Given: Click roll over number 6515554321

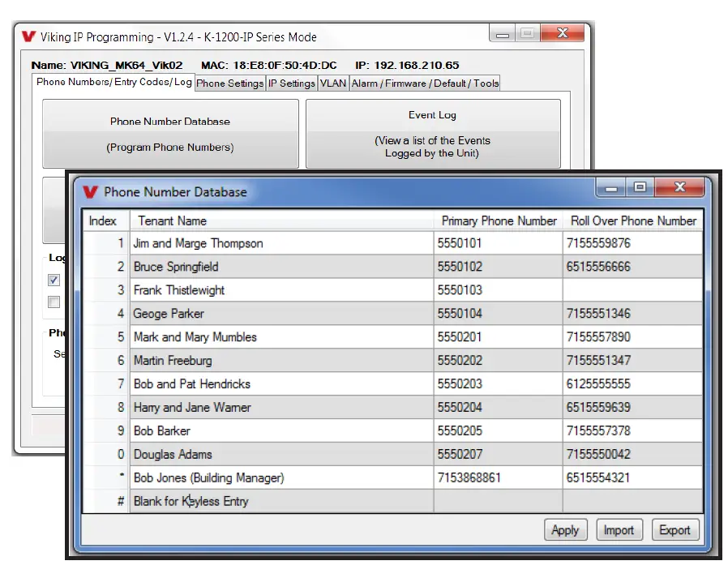Looking at the screenshot, I should coord(633,477).
